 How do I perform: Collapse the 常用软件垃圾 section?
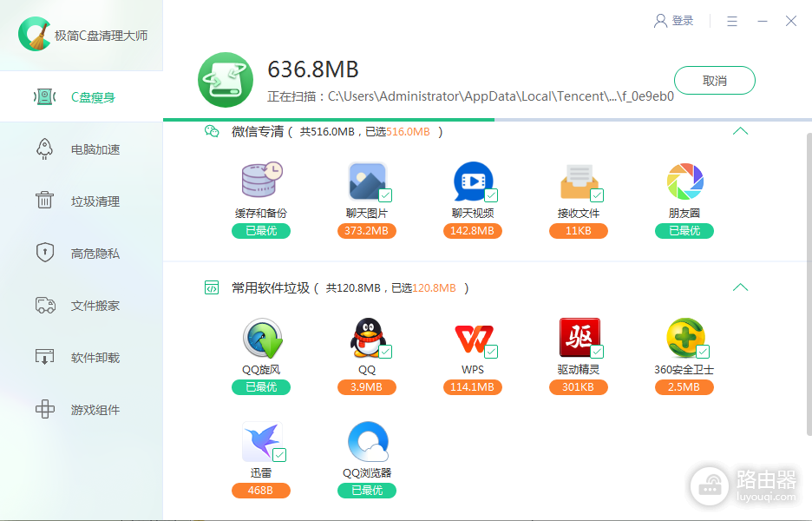pyautogui.click(x=741, y=287)
